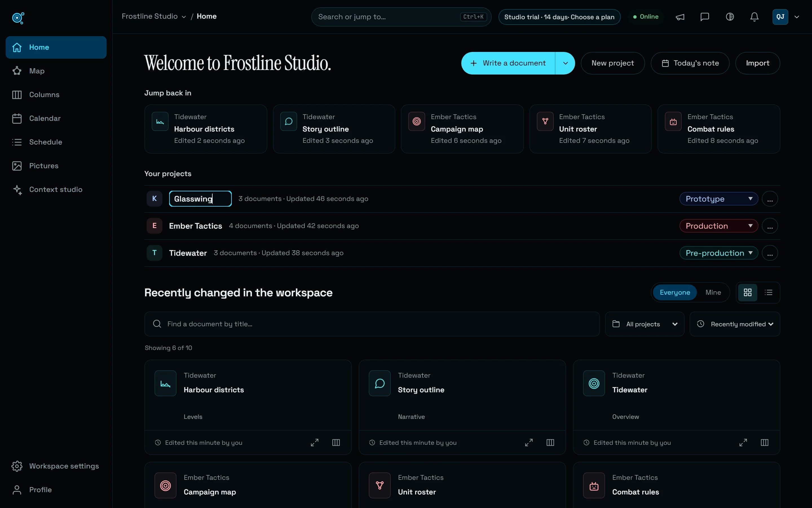Open the All projects filter dropdown

tap(645, 324)
